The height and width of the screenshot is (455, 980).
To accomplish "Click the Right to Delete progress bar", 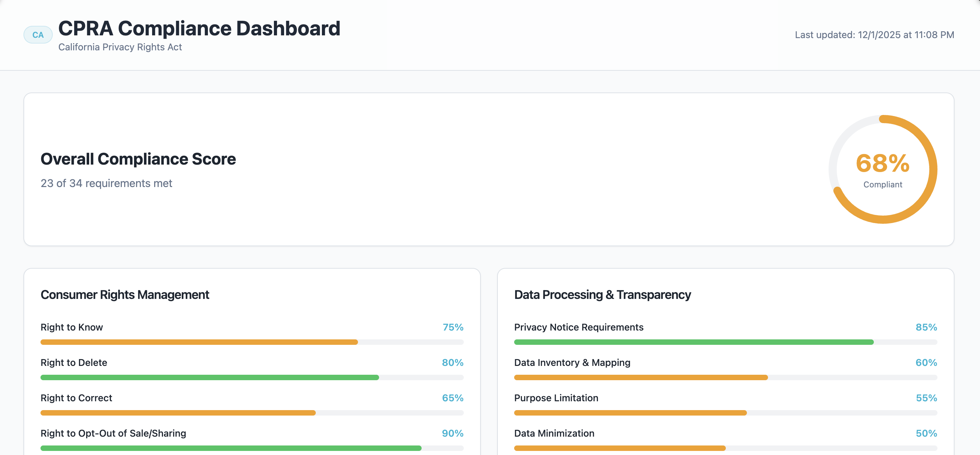I will click(x=252, y=377).
